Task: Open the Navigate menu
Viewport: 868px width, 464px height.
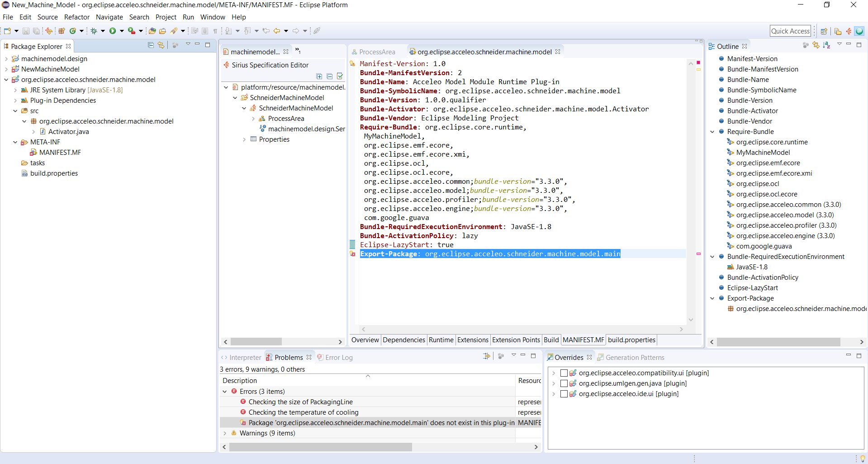Action: point(109,17)
